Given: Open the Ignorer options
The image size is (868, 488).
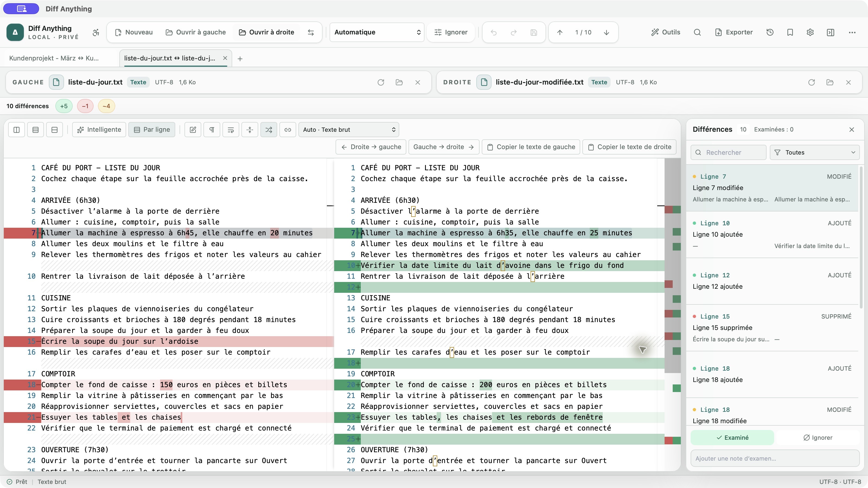Looking at the screenshot, I should point(451,32).
